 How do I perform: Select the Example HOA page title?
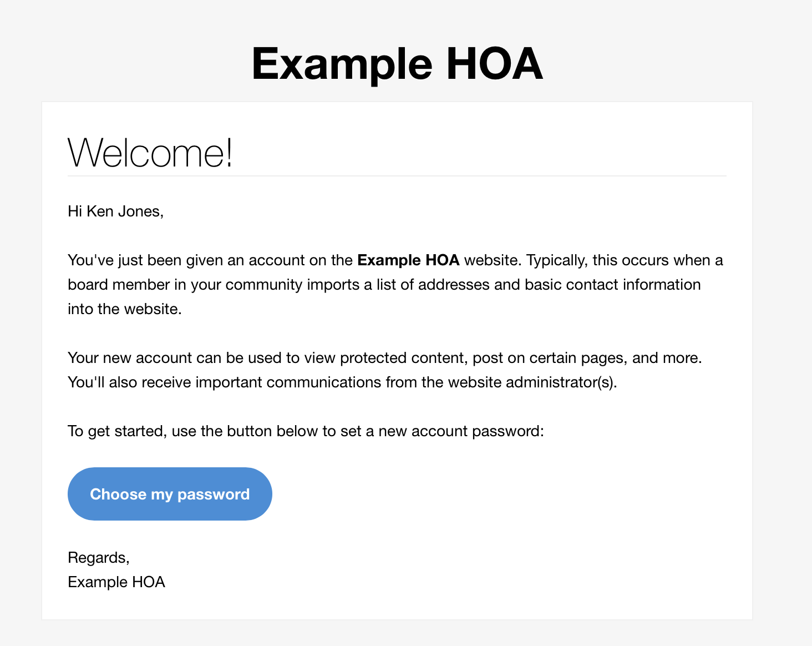(397, 64)
